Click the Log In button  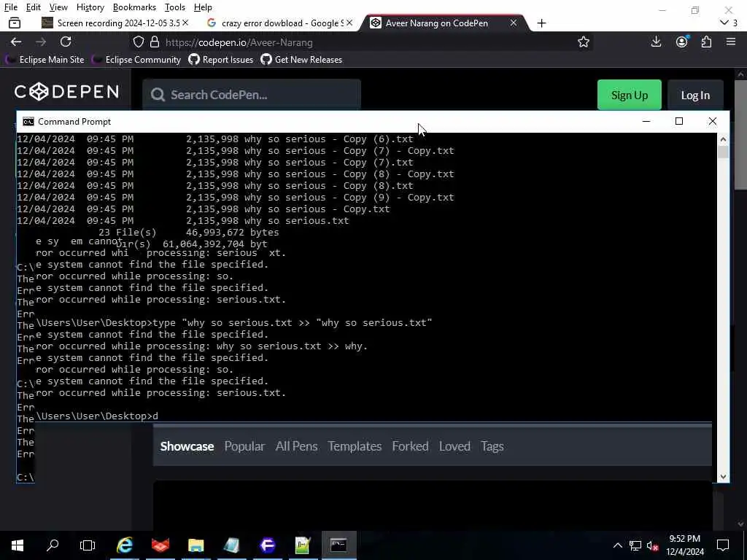[695, 96]
